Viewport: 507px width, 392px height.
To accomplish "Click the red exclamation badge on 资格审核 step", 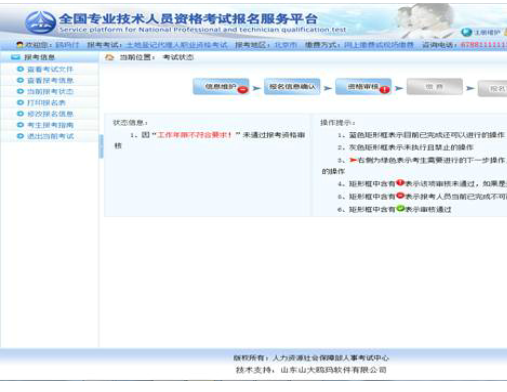I will 385,89.
